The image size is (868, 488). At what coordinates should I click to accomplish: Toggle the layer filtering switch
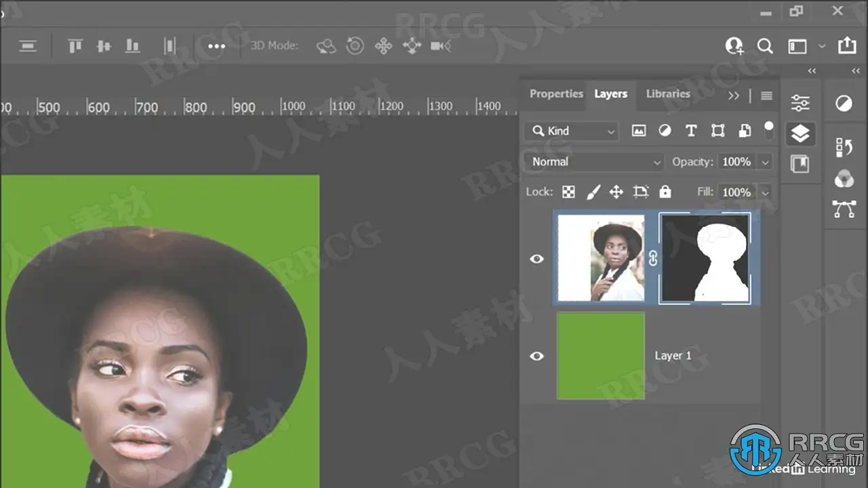click(768, 131)
